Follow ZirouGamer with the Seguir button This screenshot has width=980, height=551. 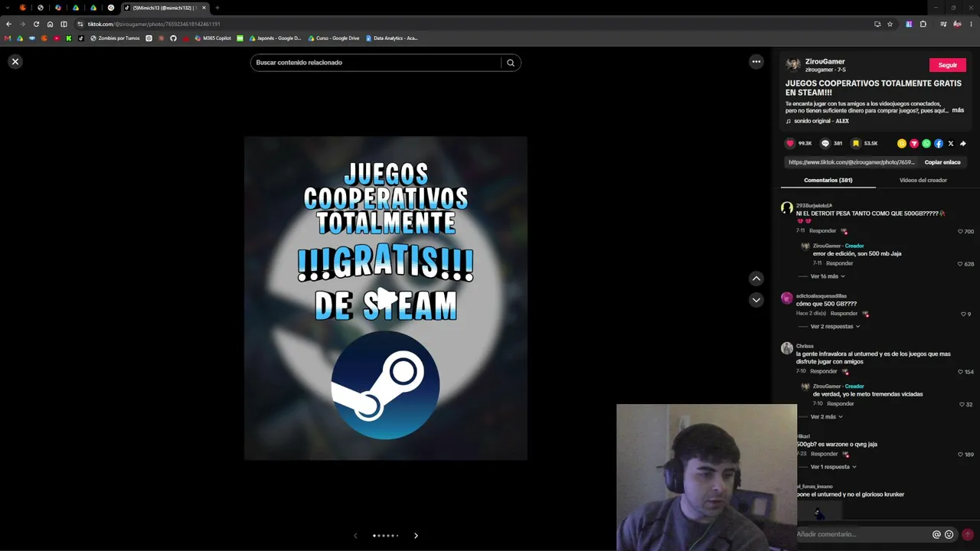coord(948,65)
